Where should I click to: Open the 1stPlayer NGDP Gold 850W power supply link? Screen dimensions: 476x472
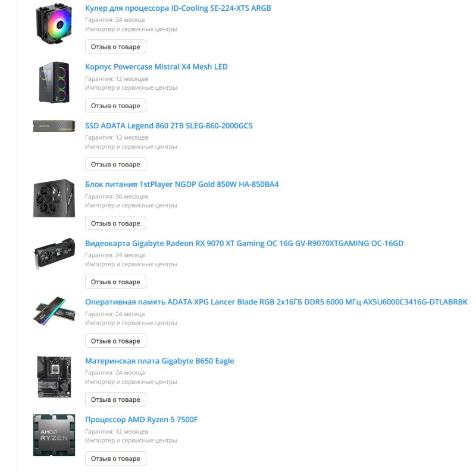pos(182,184)
